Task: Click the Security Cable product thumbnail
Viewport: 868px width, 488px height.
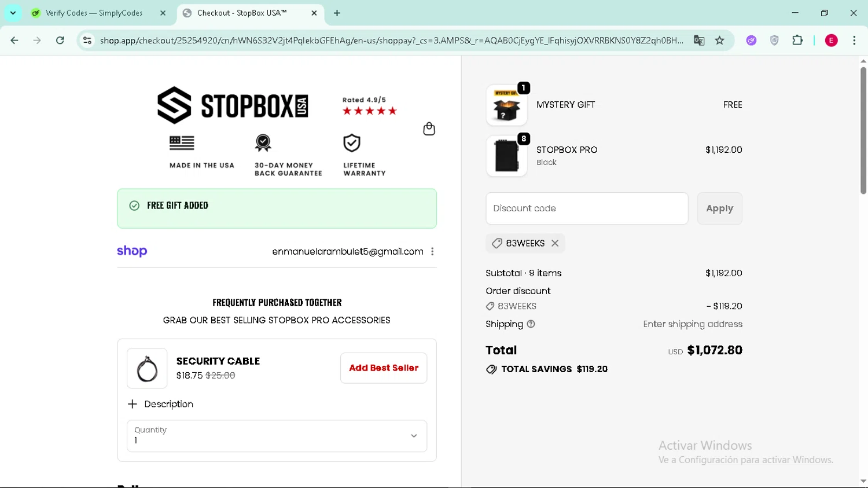Action: [x=147, y=368]
